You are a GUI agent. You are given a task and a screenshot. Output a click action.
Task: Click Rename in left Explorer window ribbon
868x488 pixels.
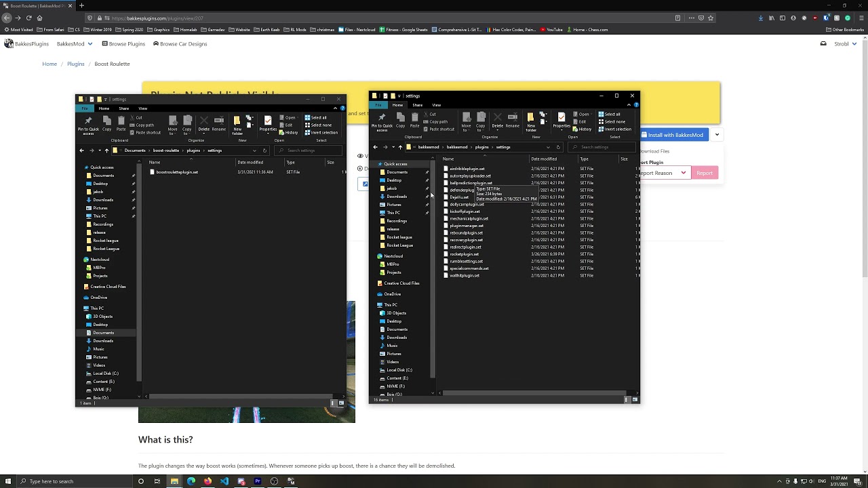click(x=218, y=123)
